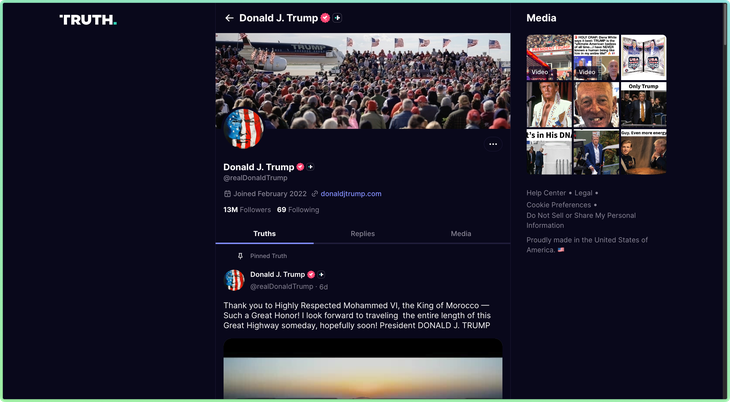Click the calendar icon next to Joined February 2022
The width and height of the screenshot is (730, 402).
(x=227, y=194)
